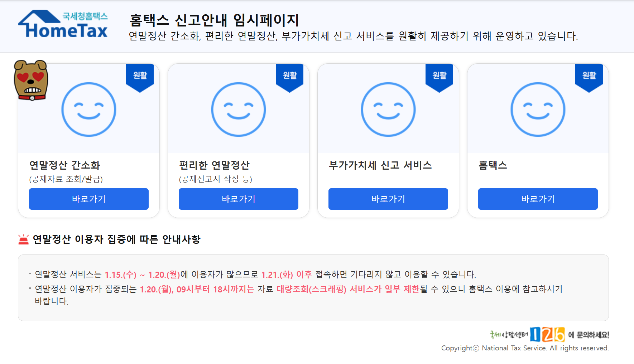Click the Copyright National Tax Service notice
Viewport: 634px width, 364px height.
click(525, 348)
